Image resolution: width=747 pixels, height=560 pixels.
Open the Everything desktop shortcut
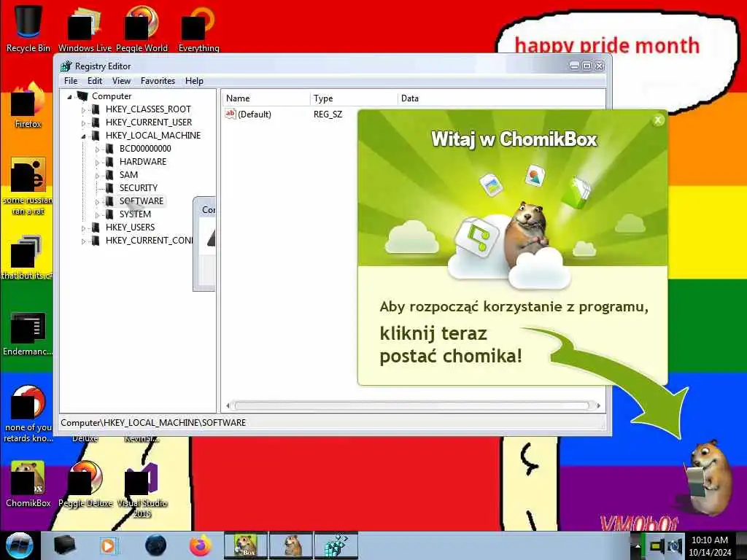point(198,28)
